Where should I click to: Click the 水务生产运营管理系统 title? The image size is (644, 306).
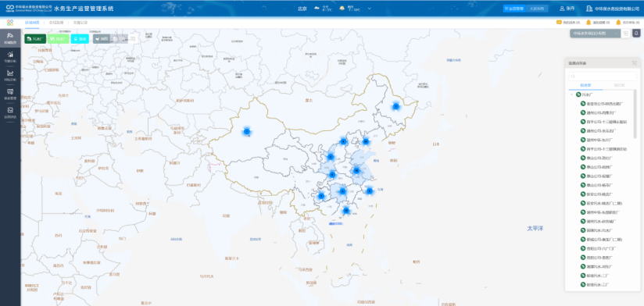click(84, 9)
